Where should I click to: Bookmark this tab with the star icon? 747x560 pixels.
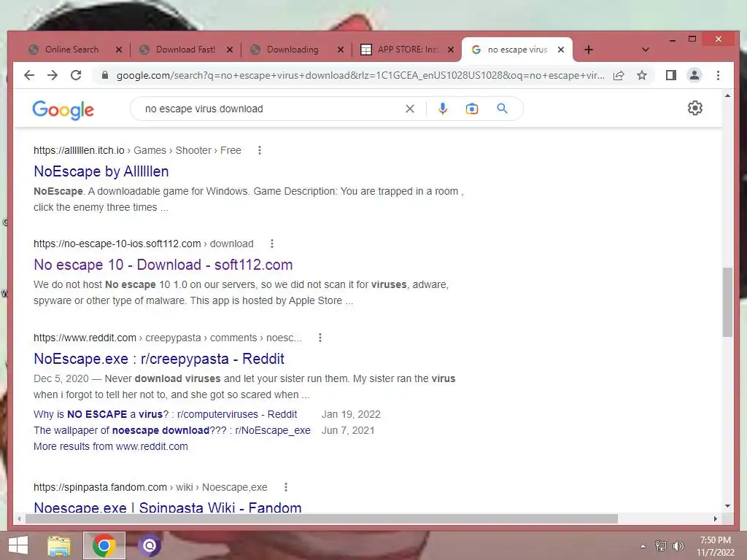642,75
